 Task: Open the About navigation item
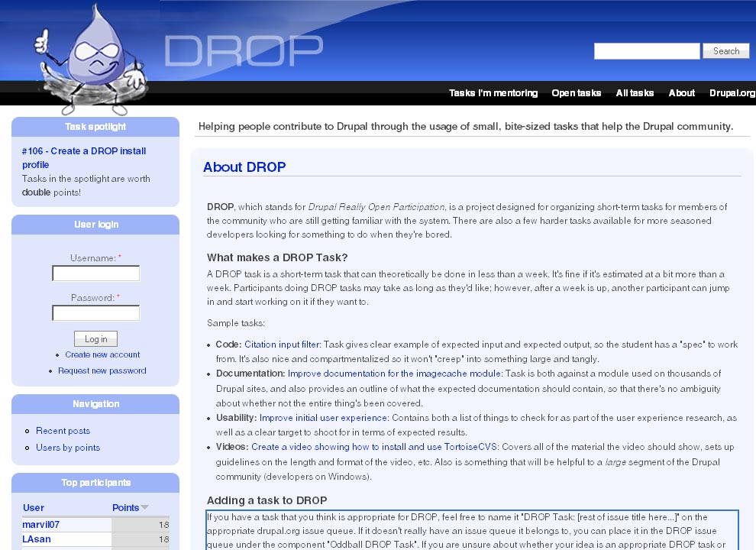(681, 92)
